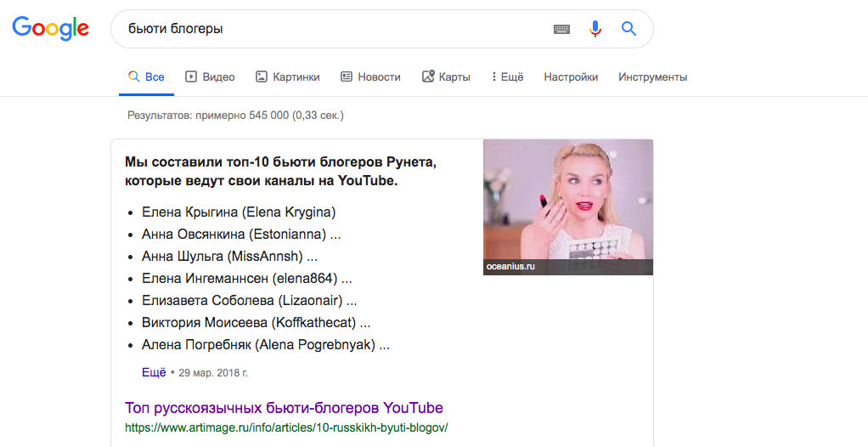This screenshot has height=447, width=868.
Task: Click list item Елизавета Соболева (Lizaonair)
Action: (x=249, y=301)
